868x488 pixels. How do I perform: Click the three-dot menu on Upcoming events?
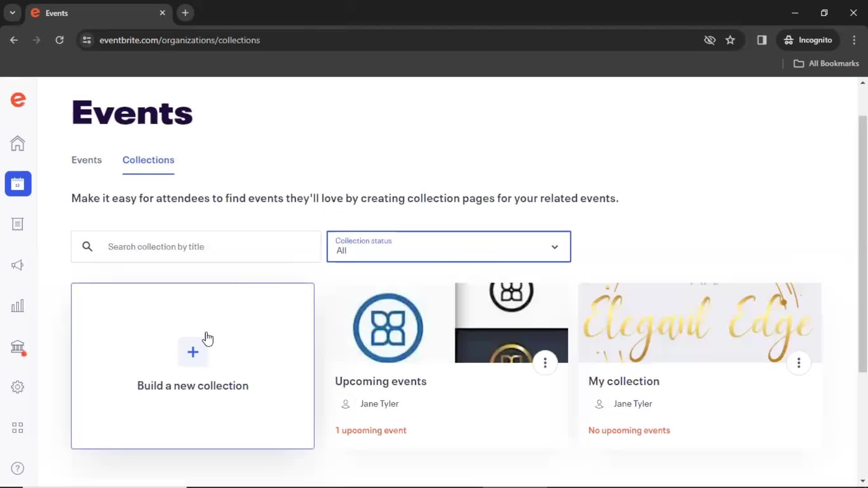[x=544, y=362]
